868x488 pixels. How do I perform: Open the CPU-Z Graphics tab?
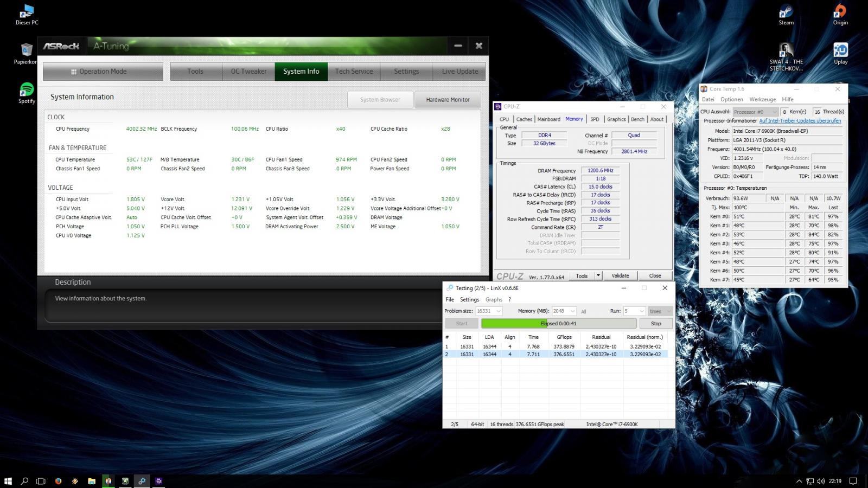616,119
